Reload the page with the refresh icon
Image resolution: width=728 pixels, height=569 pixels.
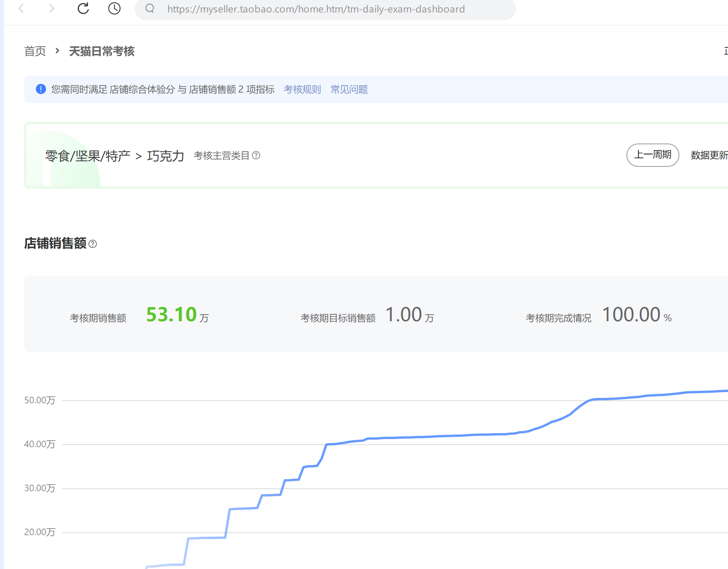pyautogui.click(x=83, y=9)
